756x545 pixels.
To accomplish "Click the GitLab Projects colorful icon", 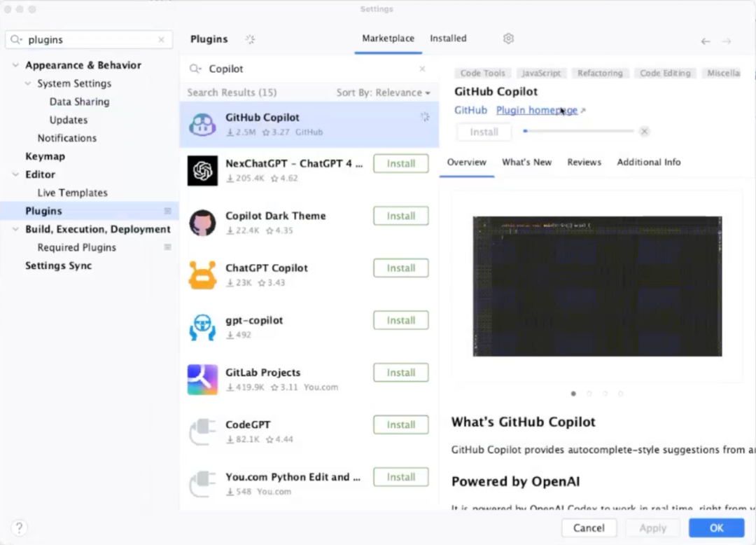I will [202, 380].
